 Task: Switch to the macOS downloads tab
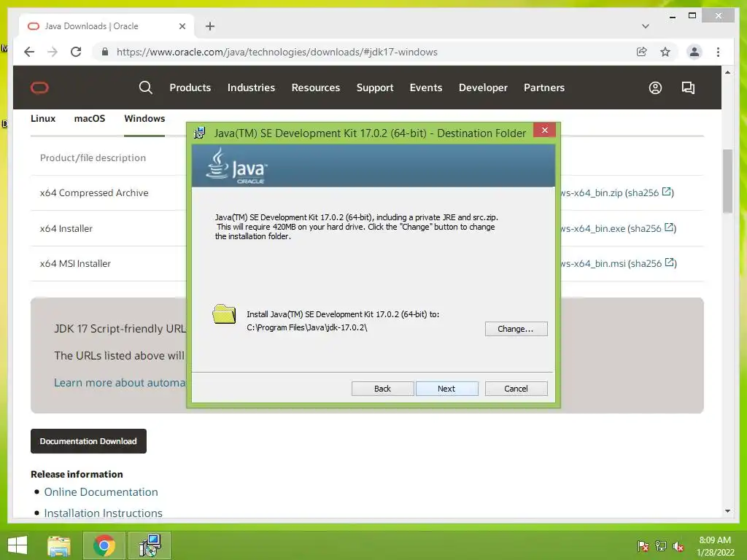(90, 119)
